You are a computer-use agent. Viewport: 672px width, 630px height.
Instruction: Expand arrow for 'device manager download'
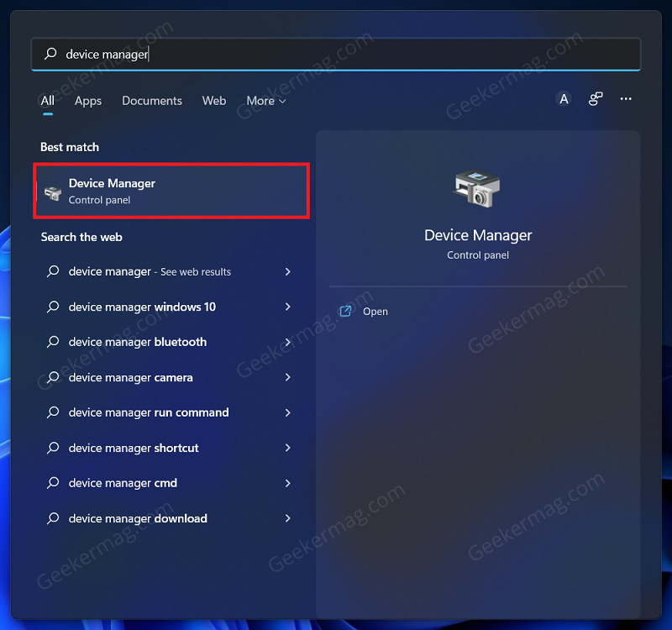(287, 518)
